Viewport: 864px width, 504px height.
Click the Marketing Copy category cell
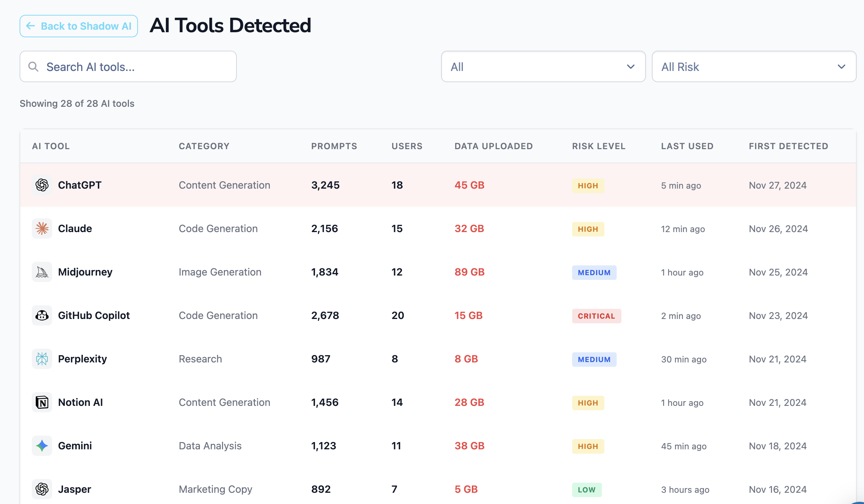click(x=215, y=489)
